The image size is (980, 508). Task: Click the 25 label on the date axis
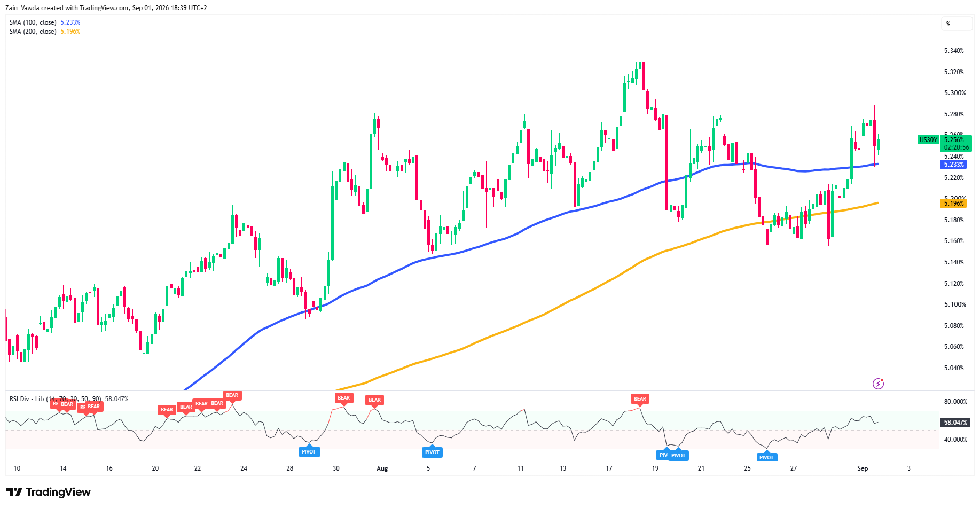pos(747,468)
